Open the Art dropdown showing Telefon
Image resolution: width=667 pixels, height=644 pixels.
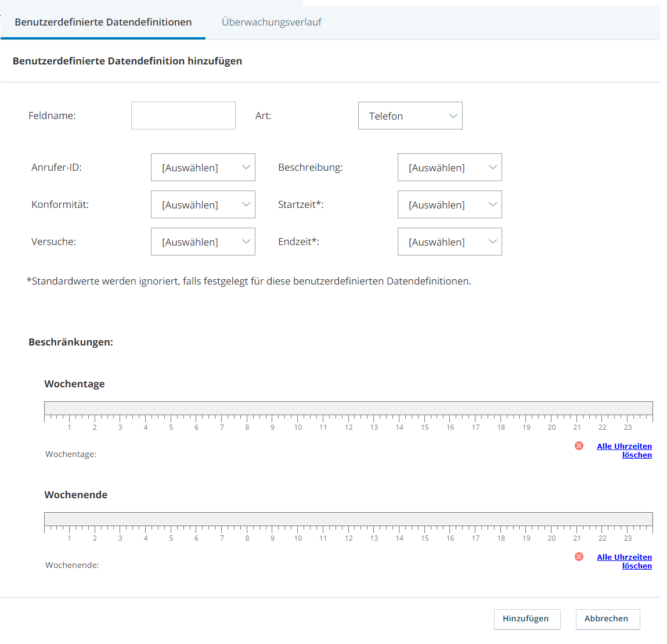(410, 116)
